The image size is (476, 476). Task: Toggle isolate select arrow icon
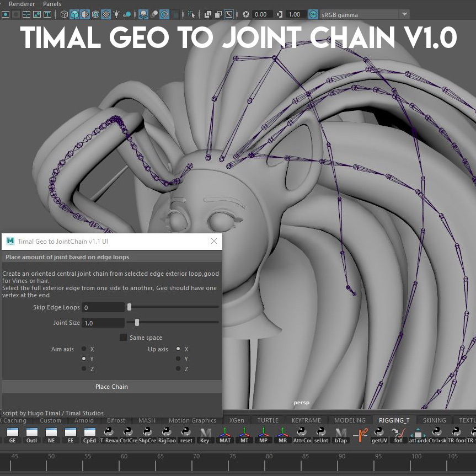191,14
